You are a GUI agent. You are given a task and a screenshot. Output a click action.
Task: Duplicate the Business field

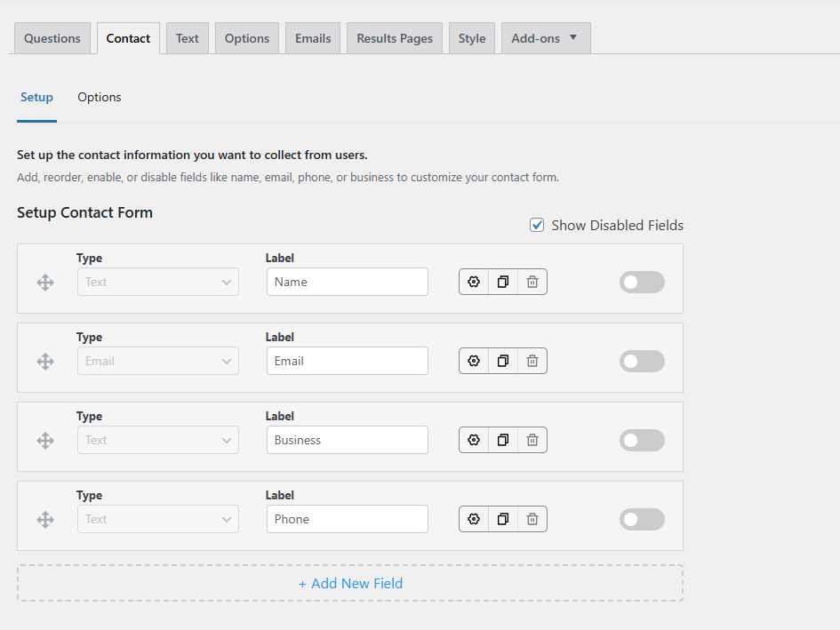point(502,440)
